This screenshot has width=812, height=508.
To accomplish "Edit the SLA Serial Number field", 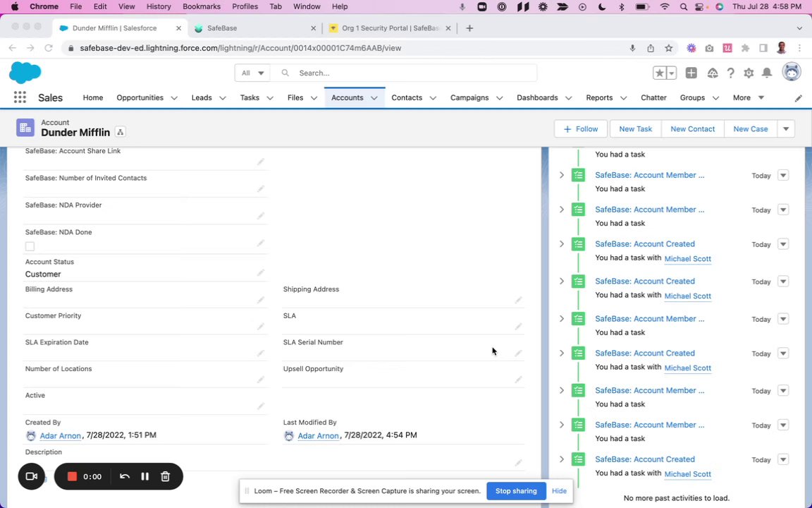I will pyautogui.click(x=518, y=353).
